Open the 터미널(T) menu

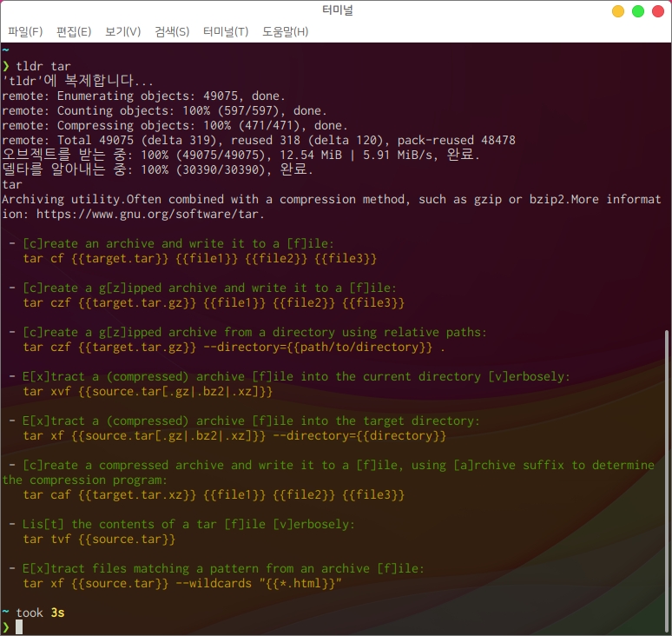tap(226, 31)
